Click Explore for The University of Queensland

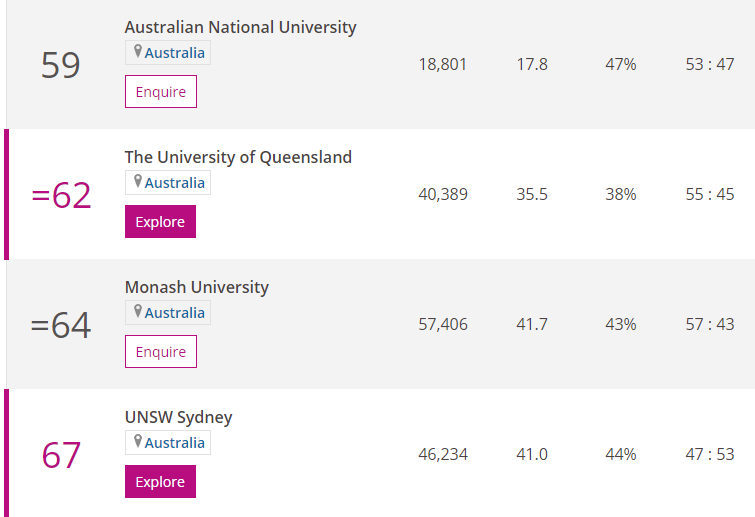point(160,221)
